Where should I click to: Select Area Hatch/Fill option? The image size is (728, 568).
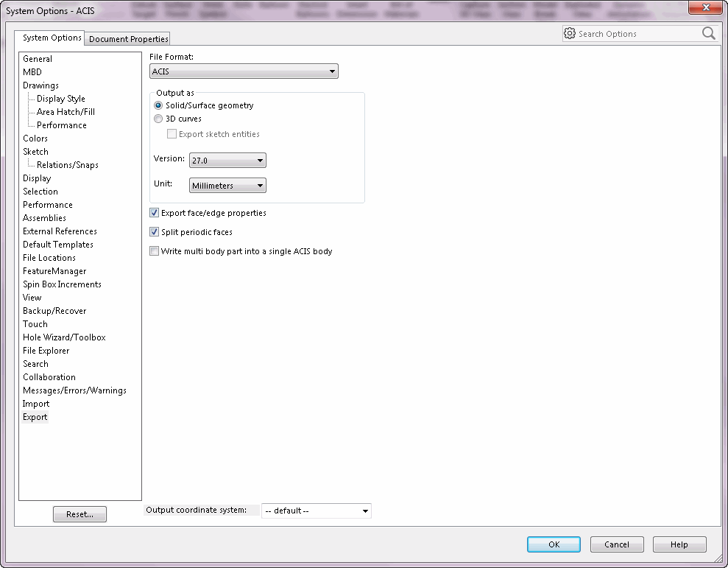coord(66,112)
